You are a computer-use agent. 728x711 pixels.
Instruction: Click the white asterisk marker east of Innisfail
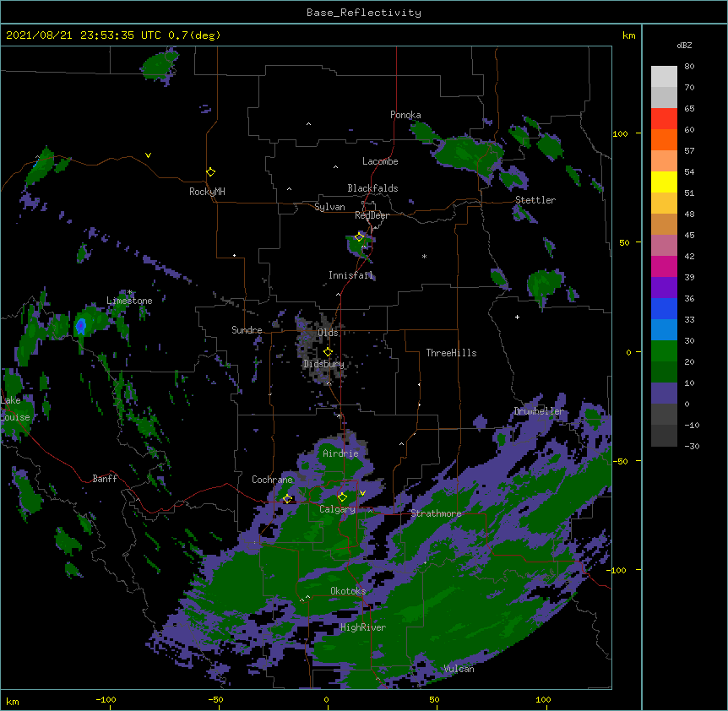(424, 256)
